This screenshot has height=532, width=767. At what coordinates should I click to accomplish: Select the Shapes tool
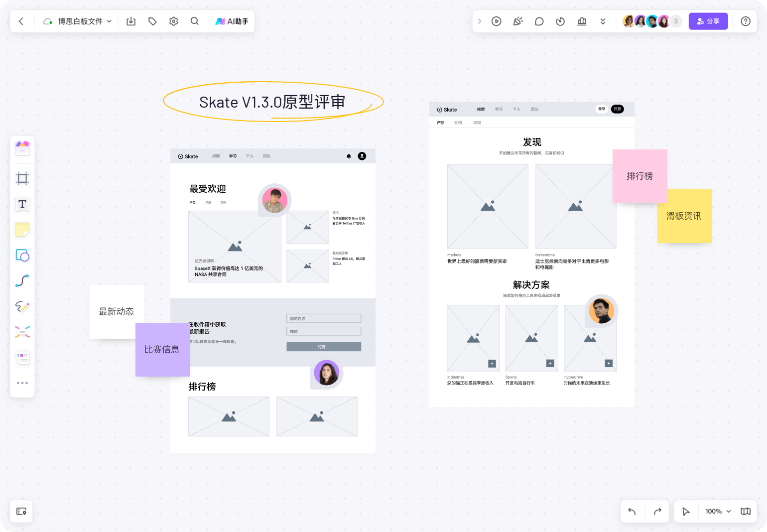click(22, 256)
